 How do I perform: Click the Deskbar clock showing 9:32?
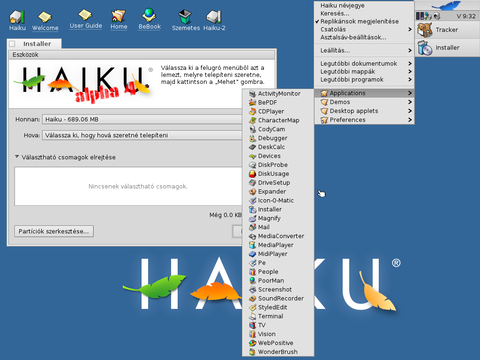click(x=466, y=16)
